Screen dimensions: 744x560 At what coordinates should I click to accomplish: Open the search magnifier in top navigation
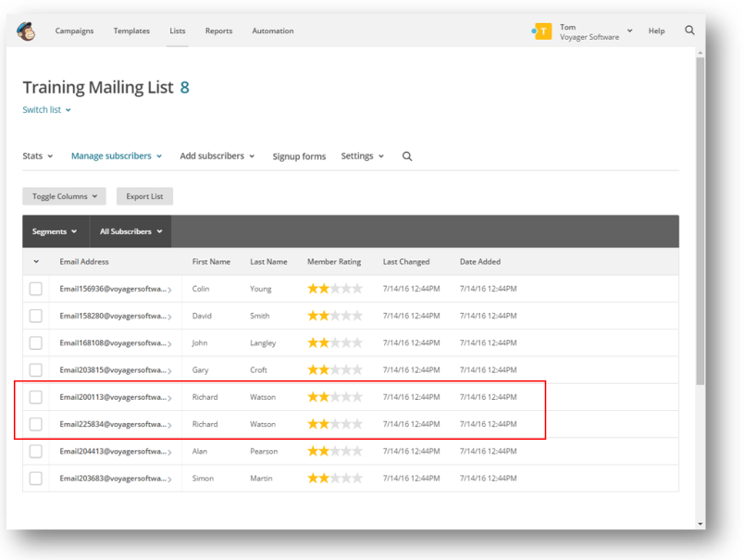tap(689, 31)
